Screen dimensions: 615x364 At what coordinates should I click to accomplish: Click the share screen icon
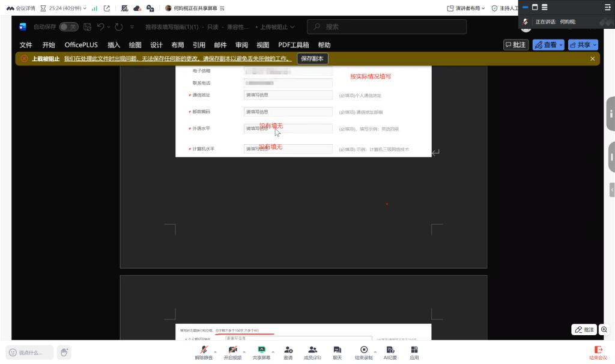coord(261,350)
